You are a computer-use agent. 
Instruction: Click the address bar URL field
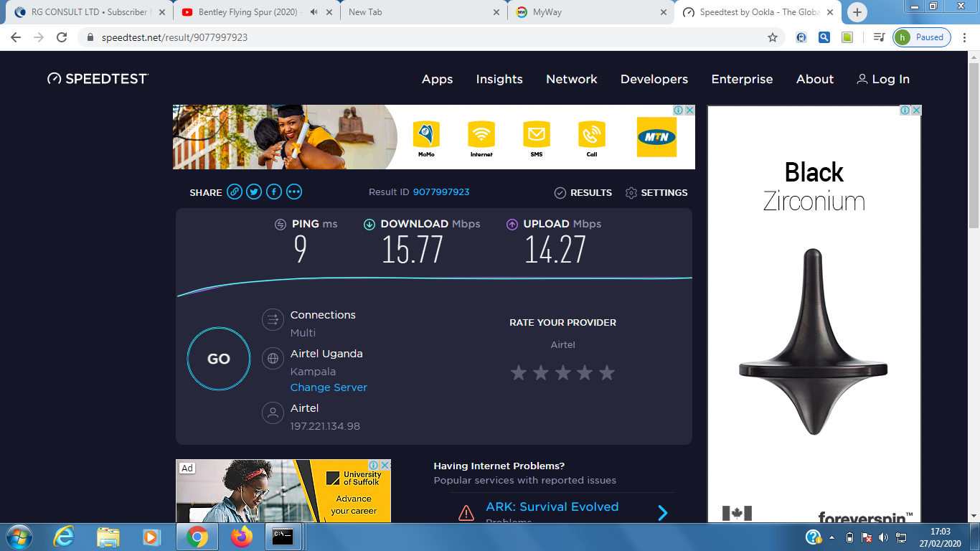coord(423,37)
